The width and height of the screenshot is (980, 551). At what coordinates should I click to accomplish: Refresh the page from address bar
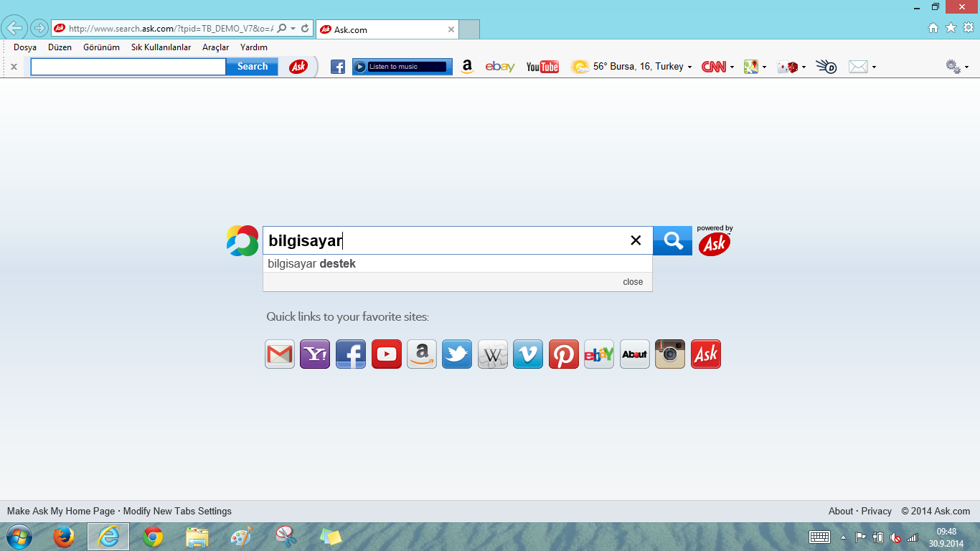tap(305, 29)
